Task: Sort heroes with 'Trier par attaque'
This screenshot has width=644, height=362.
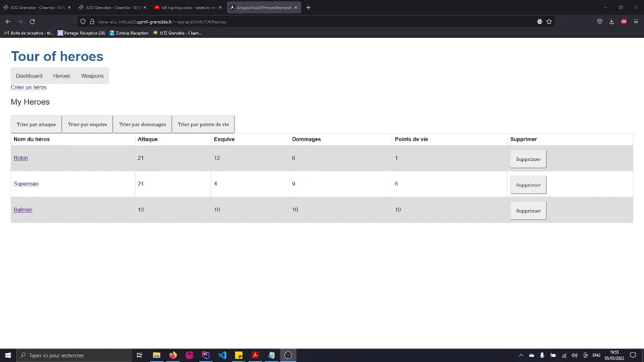Action: [x=36, y=124]
